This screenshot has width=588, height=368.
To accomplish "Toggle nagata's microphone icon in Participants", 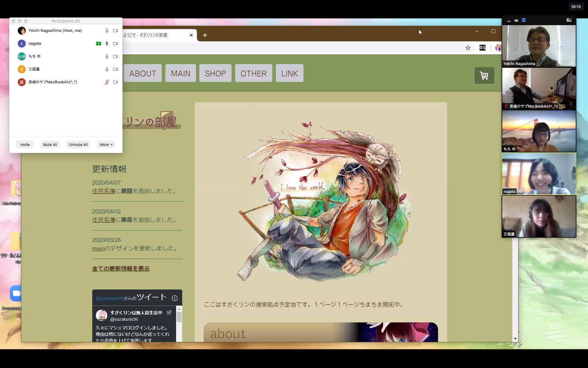I will point(107,44).
